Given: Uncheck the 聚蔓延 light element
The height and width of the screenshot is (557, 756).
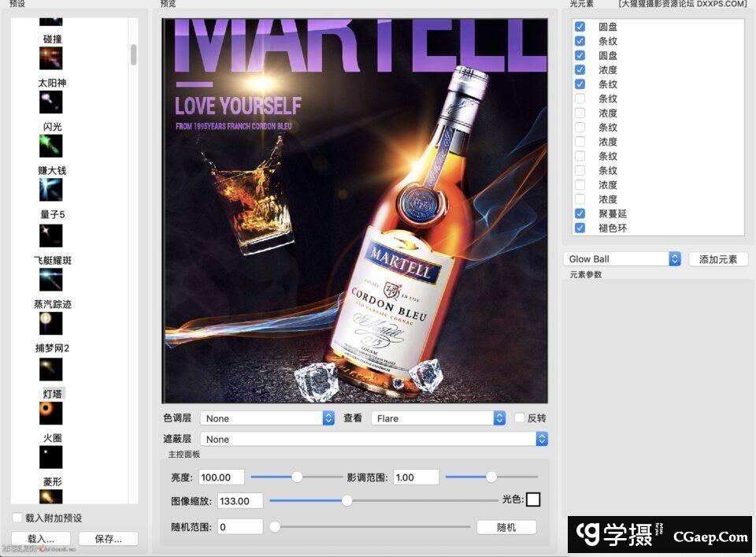Looking at the screenshot, I should pyautogui.click(x=580, y=214).
